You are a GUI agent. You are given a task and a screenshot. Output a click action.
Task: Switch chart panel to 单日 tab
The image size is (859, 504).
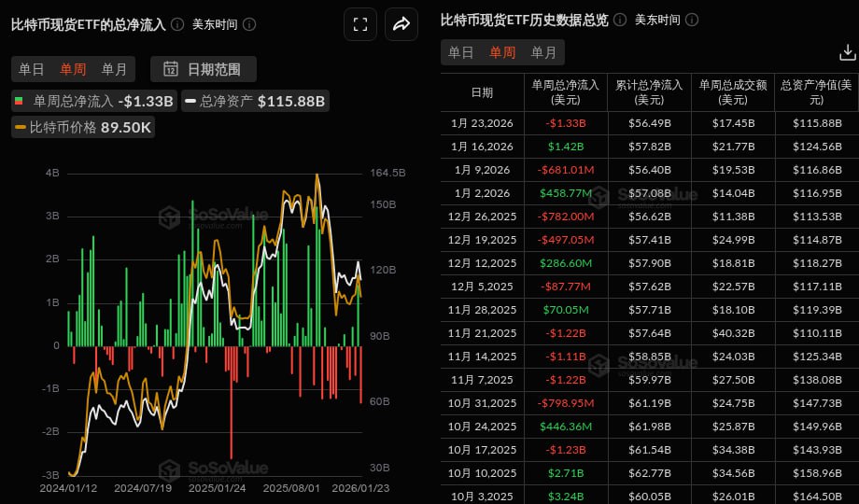coord(32,68)
